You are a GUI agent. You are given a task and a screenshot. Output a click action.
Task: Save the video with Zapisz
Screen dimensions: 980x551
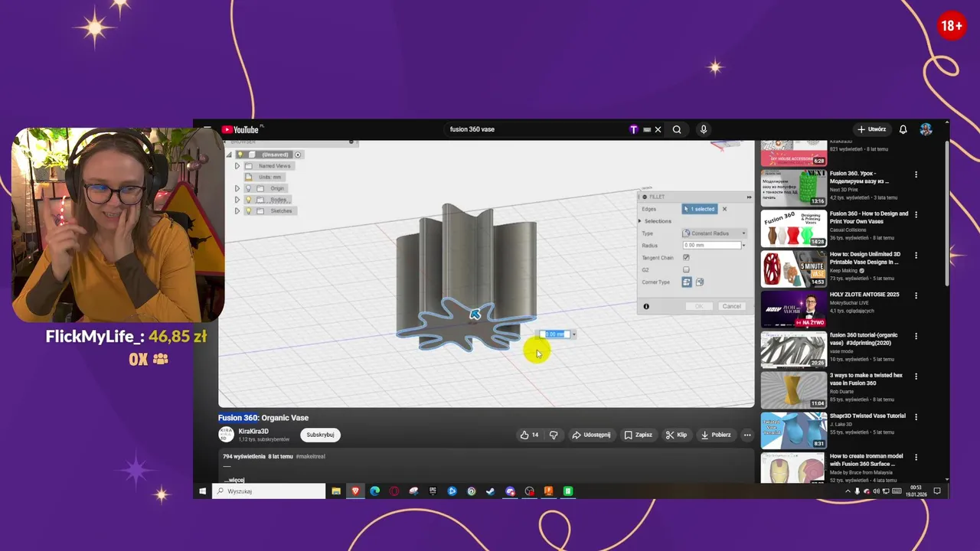click(638, 435)
